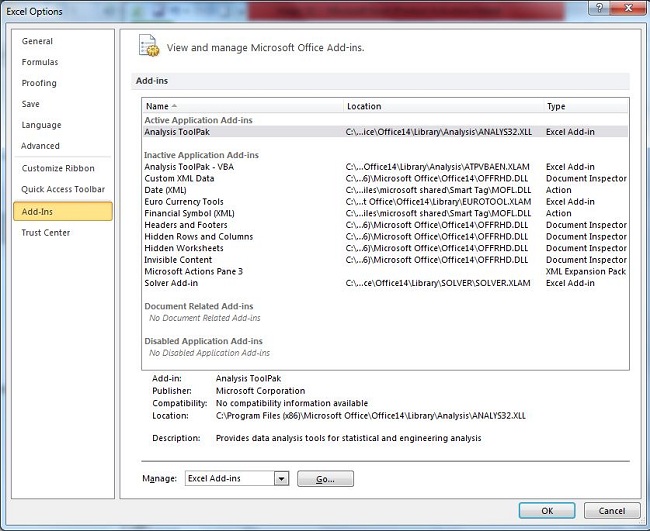Screen dimensions: 650x531
Task: Click the Add-ins page header icon
Action: coord(148,46)
